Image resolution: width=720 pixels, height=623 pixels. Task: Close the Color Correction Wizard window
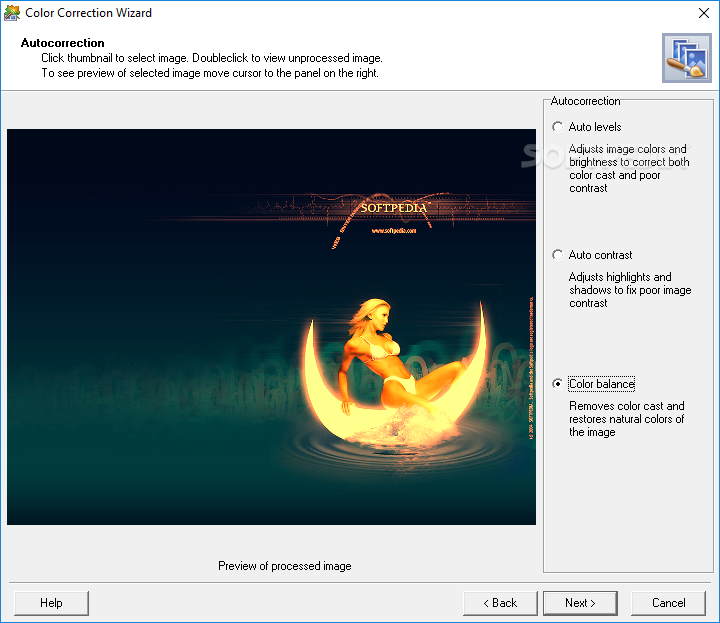(x=703, y=13)
